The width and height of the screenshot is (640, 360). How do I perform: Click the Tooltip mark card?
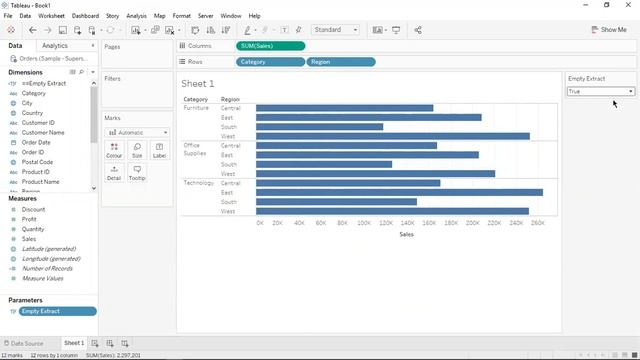tap(137, 173)
